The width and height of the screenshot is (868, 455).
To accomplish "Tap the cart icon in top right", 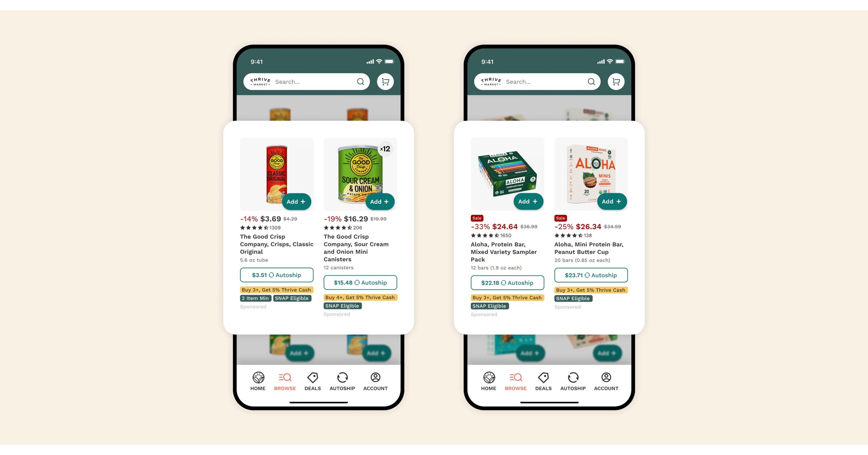I will tap(615, 81).
